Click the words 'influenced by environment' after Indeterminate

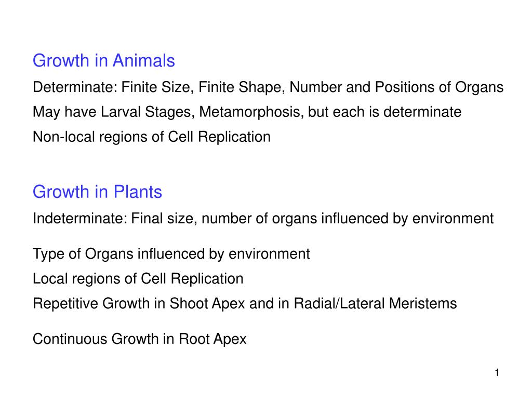coord(407,219)
